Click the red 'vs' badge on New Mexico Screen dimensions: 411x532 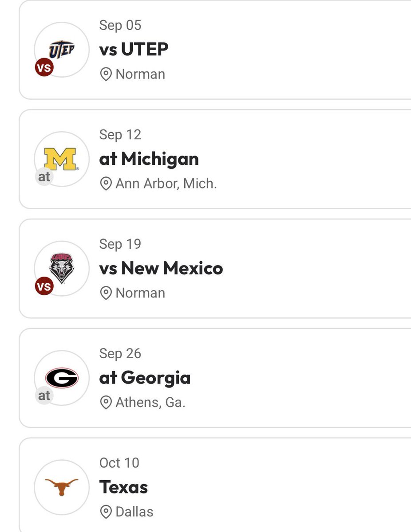click(x=44, y=286)
